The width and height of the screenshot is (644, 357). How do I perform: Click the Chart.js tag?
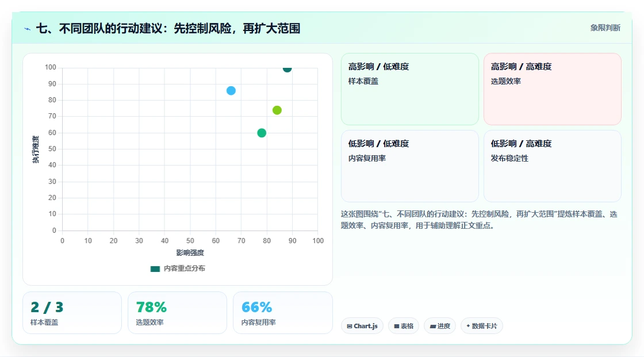(x=362, y=326)
